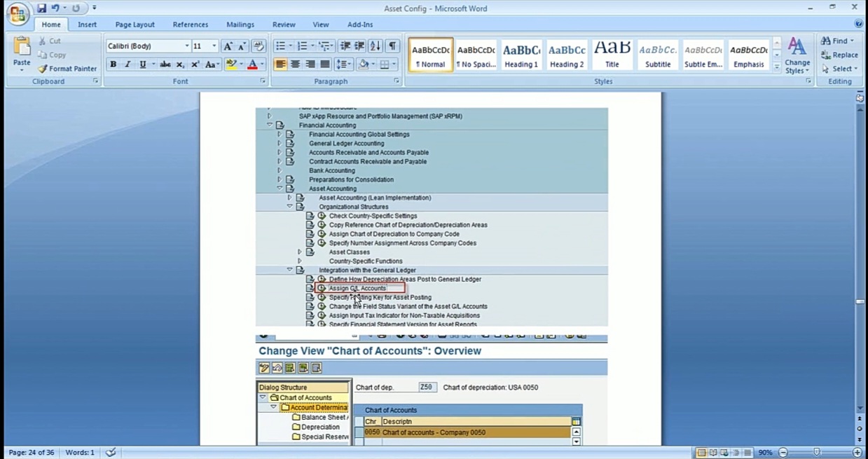The width and height of the screenshot is (868, 459).
Task: Pick the text highlight color
Action: pos(231,64)
